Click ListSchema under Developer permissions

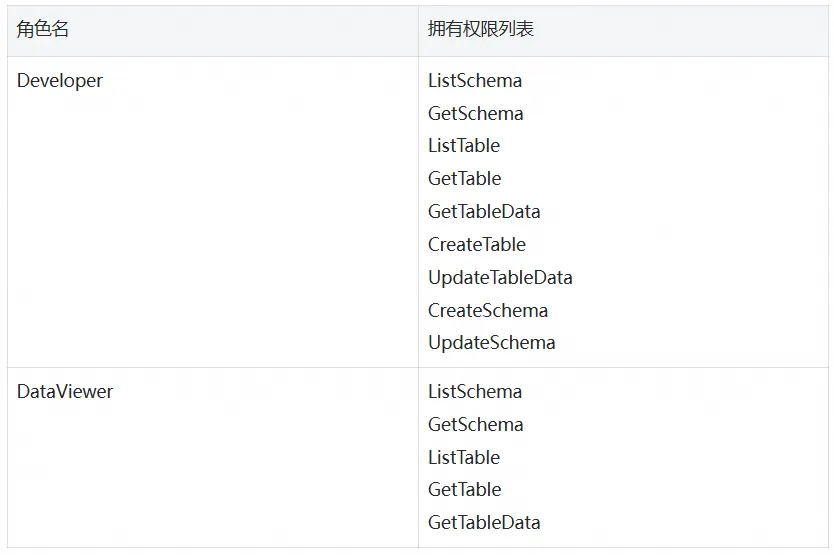tap(475, 81)
